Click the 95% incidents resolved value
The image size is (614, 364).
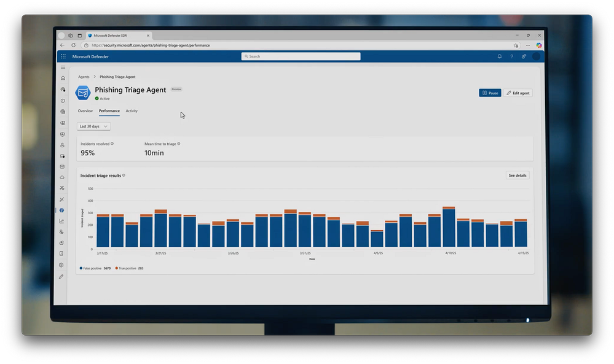coord(88,153)
